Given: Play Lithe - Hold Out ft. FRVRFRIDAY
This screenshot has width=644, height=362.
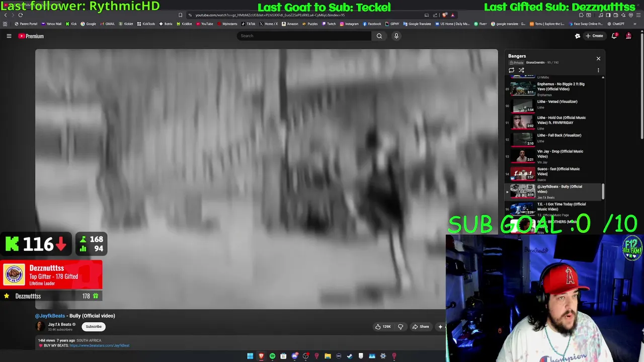Looking at the screenshot, I should point(553,122).
